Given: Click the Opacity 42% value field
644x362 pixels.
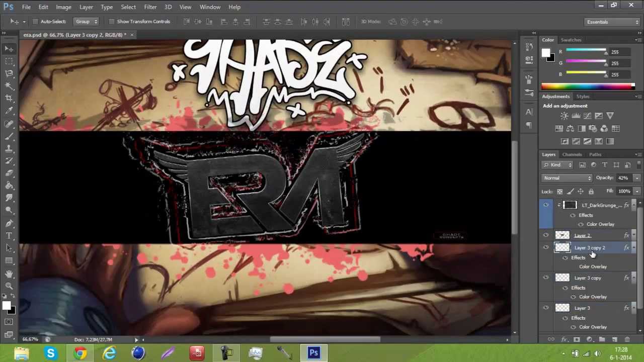Looking at the screenshot, I should (x=623, y=178).
